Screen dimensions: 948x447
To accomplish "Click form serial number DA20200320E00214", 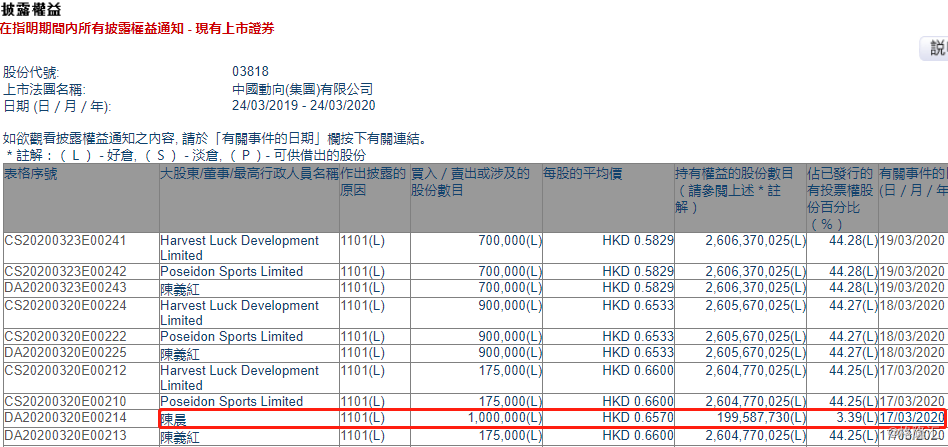I will [x=65, y=417].
